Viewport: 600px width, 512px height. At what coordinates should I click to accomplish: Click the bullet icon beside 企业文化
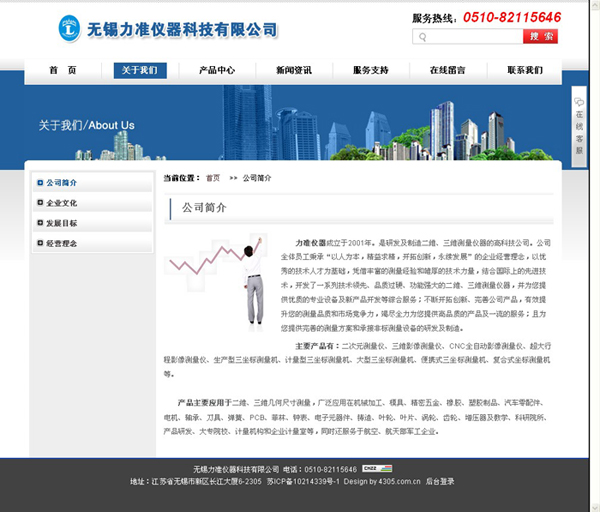tap(40, 202)
